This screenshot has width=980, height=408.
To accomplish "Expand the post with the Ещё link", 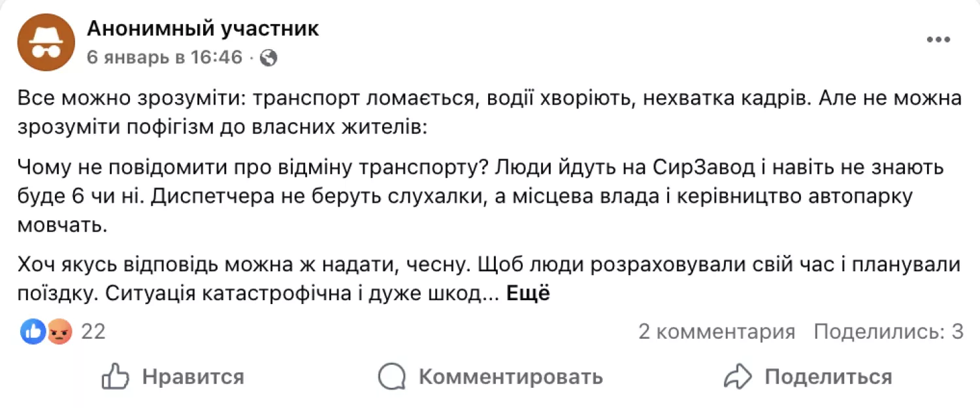I will 530,293.
